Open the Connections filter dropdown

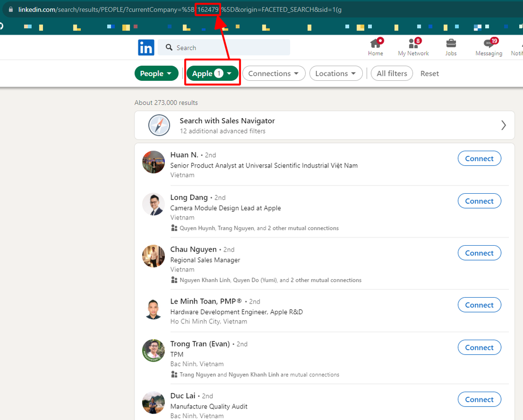[274, 73]
